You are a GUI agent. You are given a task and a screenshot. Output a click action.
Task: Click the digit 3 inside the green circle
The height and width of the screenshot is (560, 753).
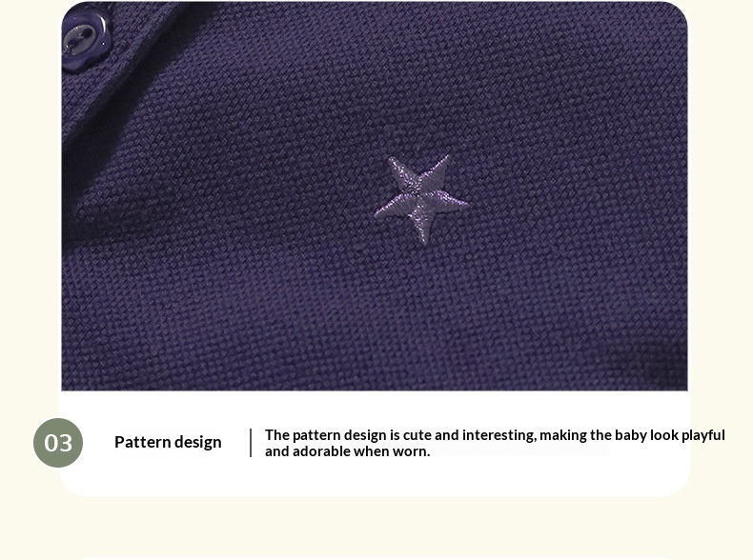click(x=66, y=443)
